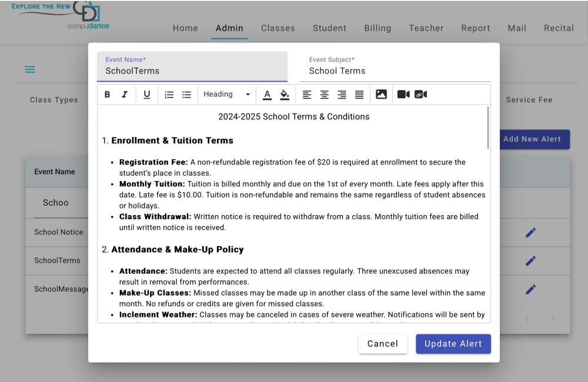Open the Recital menu
This screenshot has width=588, height=382.
pyautogui.click(x=559, y=28)
